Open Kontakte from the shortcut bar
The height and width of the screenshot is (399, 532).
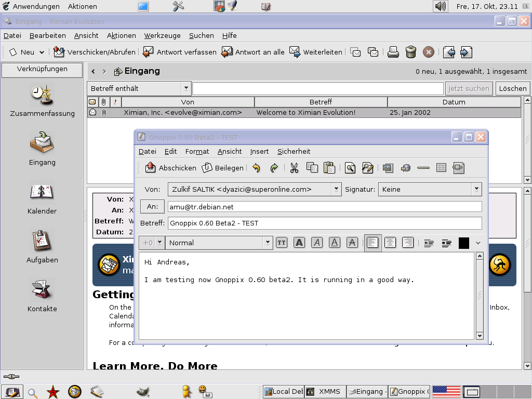tap(42, 296)
